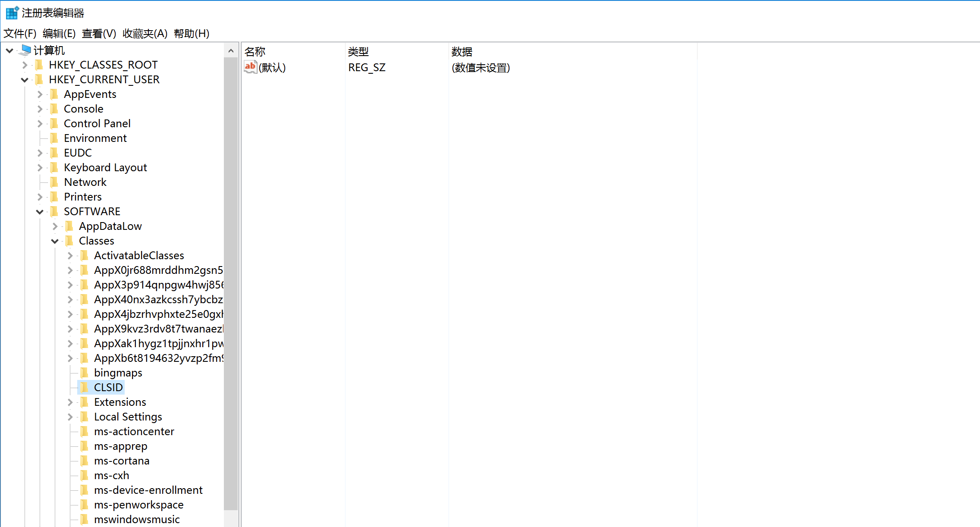
Task: Click the tree scrollbar up arrow
Action: (x=231, y=51)
